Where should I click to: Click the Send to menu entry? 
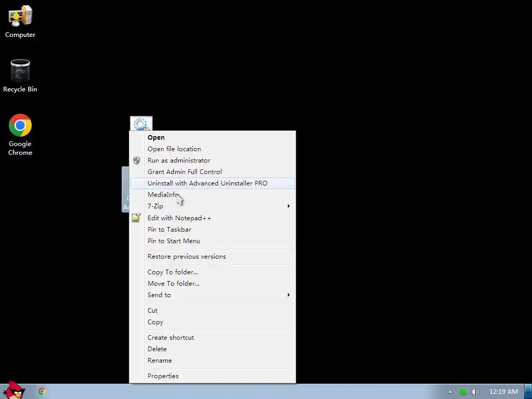212,295
